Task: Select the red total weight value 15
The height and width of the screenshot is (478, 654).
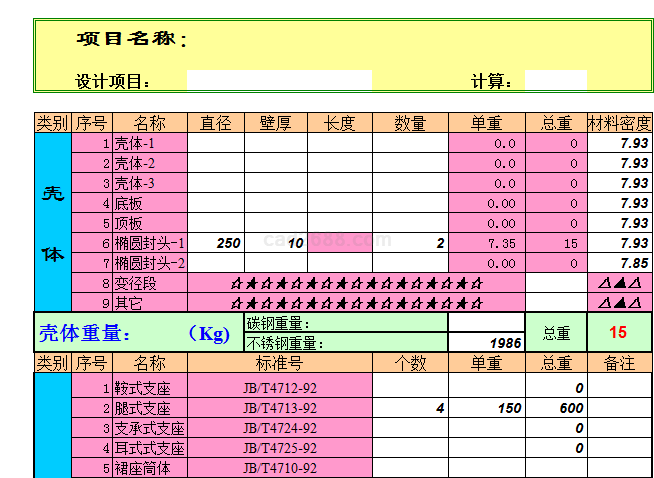Action: point(618,333)
